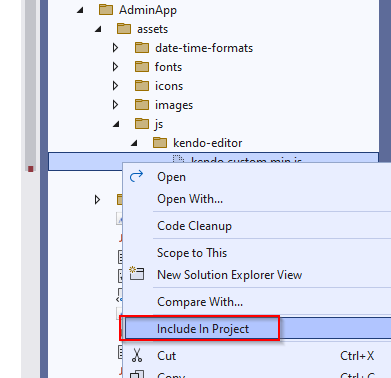Collapse the assets folder node
The width and height of the screenshot is (391, 378).
98,29
